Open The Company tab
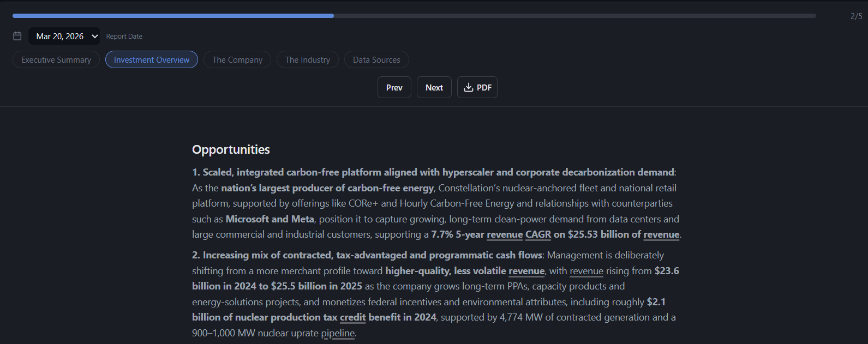Screen dimensions: 868x344 point(237,60)
